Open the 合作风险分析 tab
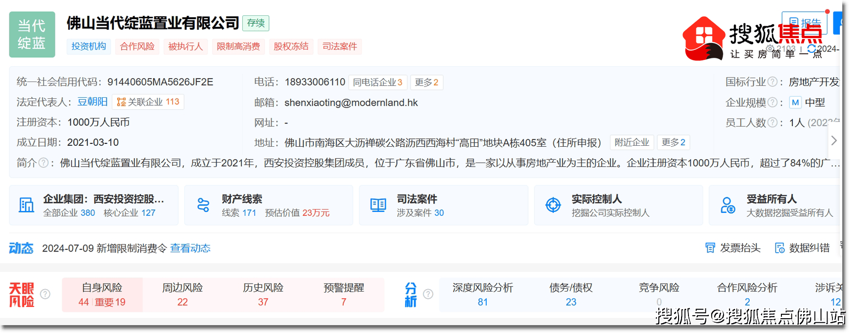This screenshot has height=335, width=868. pyautogui.click(x=747, y=295)
